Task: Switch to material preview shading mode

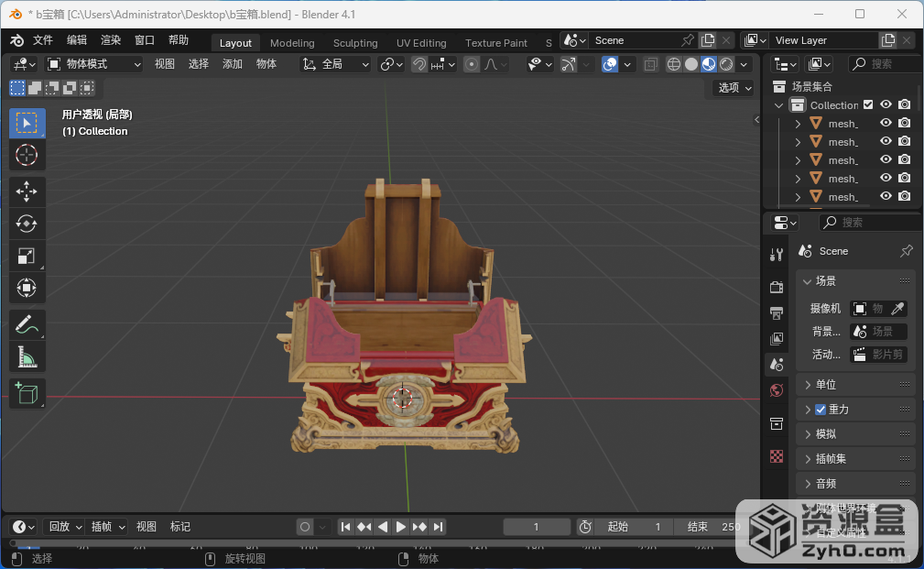Action: (x=709, y=64)
